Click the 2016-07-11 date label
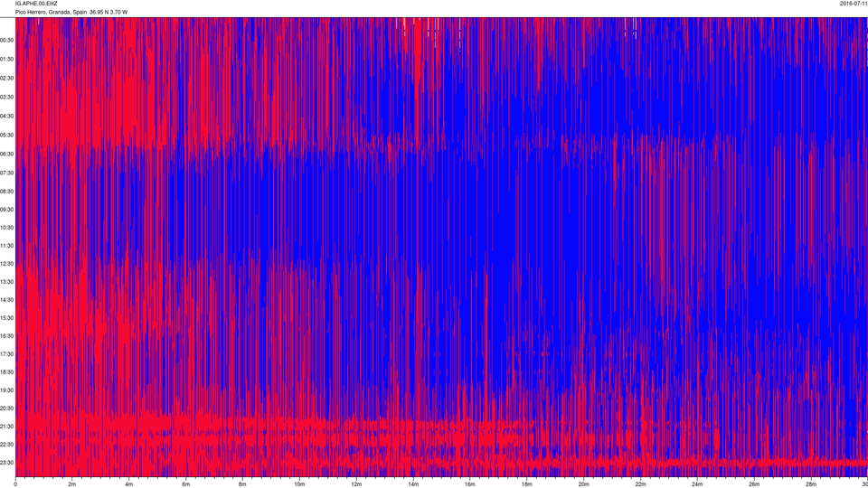Screen dimensions: 868x488 tap(854, 4)
